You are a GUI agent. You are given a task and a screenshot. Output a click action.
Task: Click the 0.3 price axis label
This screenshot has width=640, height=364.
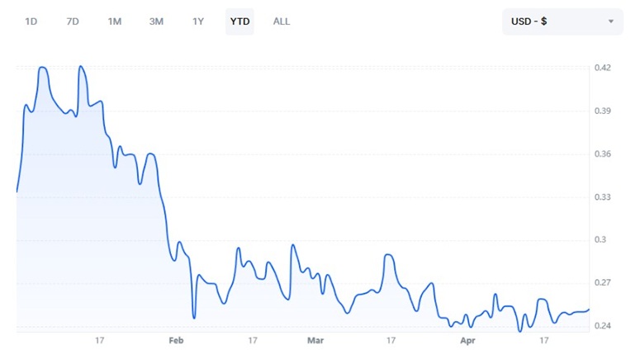coord(600,239)
